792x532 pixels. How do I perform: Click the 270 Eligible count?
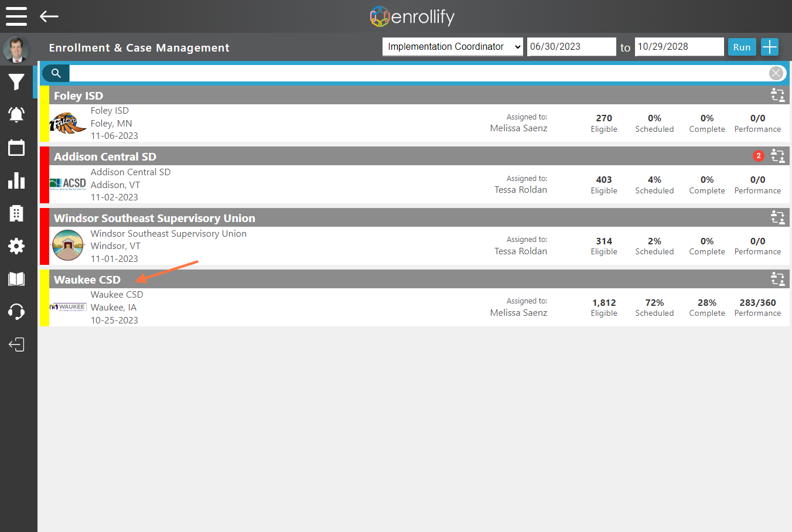click(604, 118)
